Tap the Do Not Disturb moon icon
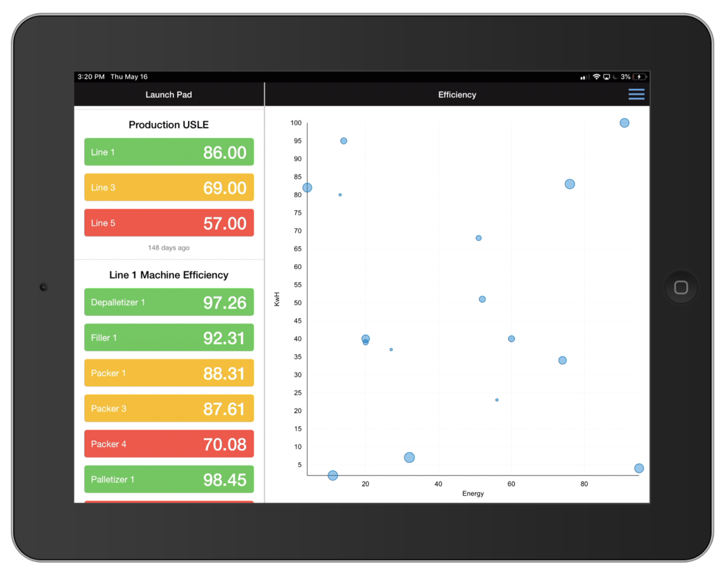 tap(615, 77)
